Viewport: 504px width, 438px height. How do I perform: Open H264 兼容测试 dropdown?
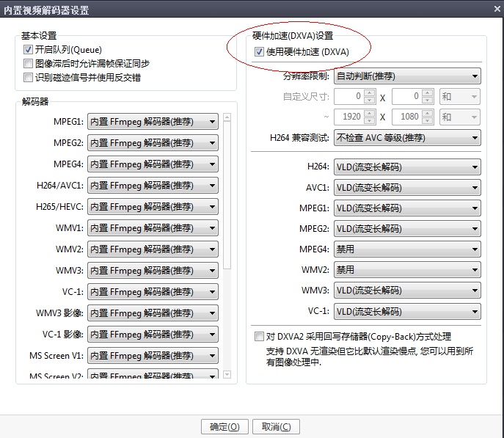407,138
